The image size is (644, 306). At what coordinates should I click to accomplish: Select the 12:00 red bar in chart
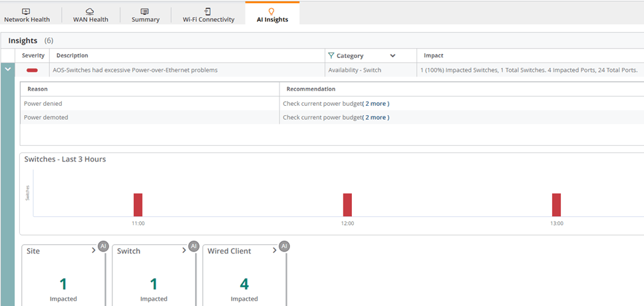[347, 204]
